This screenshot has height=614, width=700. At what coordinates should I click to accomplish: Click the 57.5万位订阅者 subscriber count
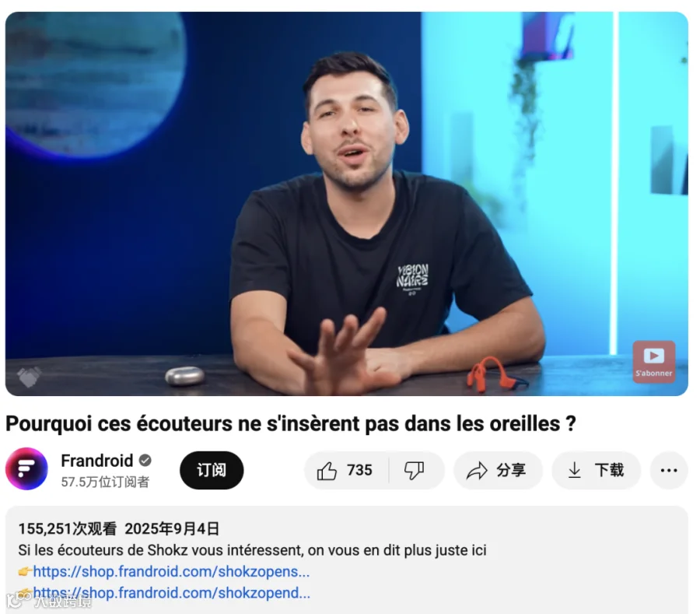(x=105, y=482)
